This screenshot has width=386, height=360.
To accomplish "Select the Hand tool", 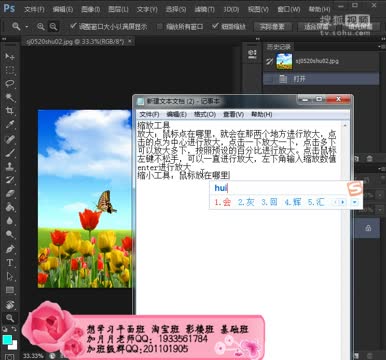I will pos(10,304).
